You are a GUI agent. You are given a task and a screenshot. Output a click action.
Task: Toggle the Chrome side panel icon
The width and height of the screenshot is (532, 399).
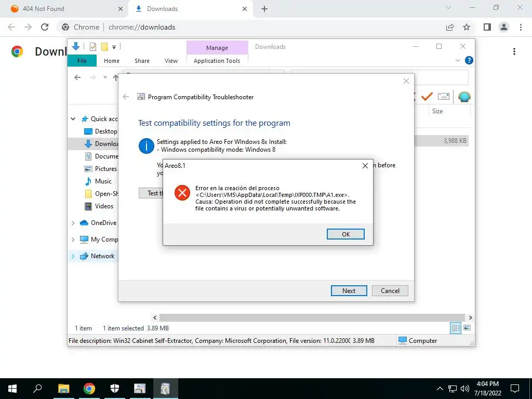click(487, 27)
